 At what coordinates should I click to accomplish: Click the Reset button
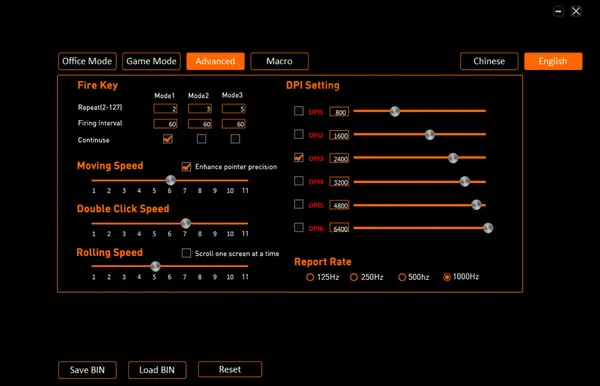[x=230, y=369]
